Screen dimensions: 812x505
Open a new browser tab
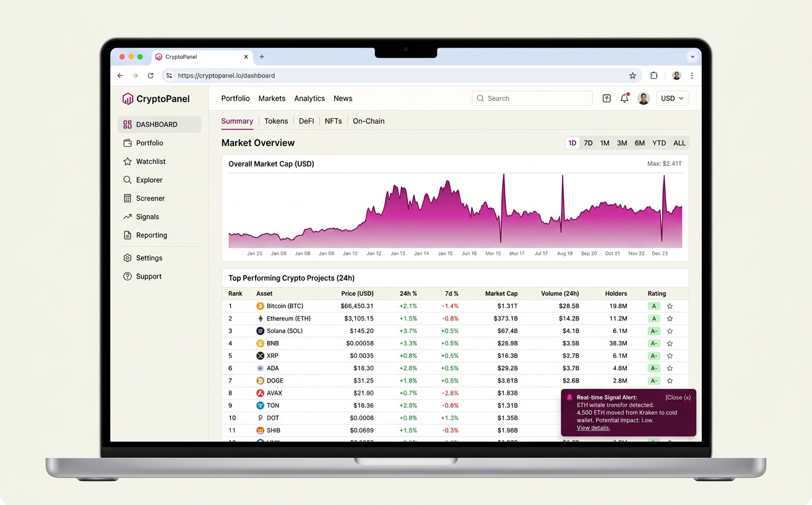pyautogui.click(x=262, y=56)
